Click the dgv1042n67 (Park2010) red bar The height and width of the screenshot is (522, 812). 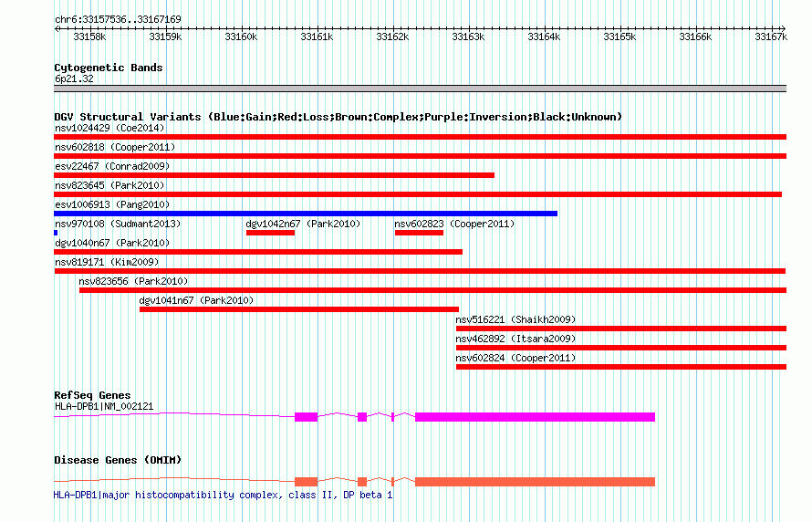[x=270, y=233]
